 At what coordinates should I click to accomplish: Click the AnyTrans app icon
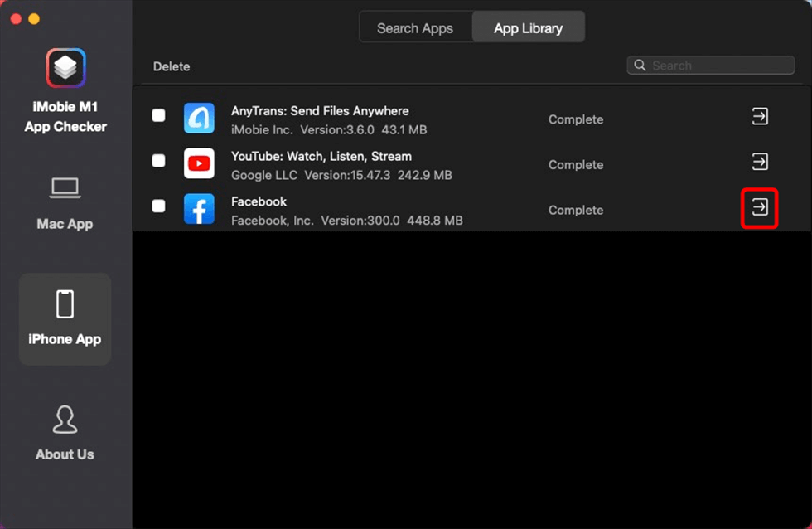point(199,119)
